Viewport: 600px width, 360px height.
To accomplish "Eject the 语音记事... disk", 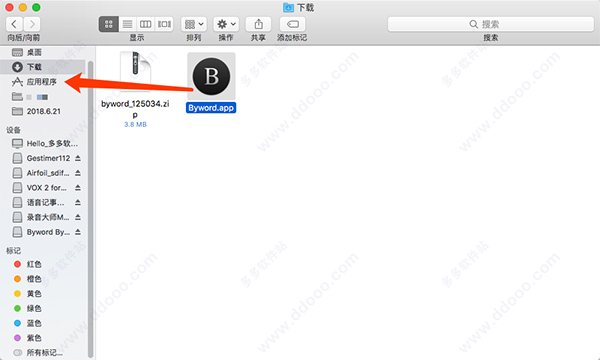I will 78,202.
